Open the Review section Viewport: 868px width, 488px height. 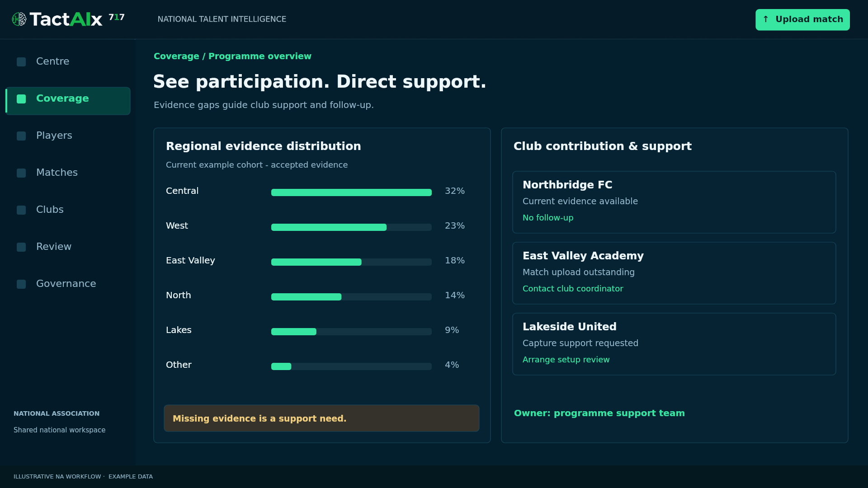tap(68, 247)
